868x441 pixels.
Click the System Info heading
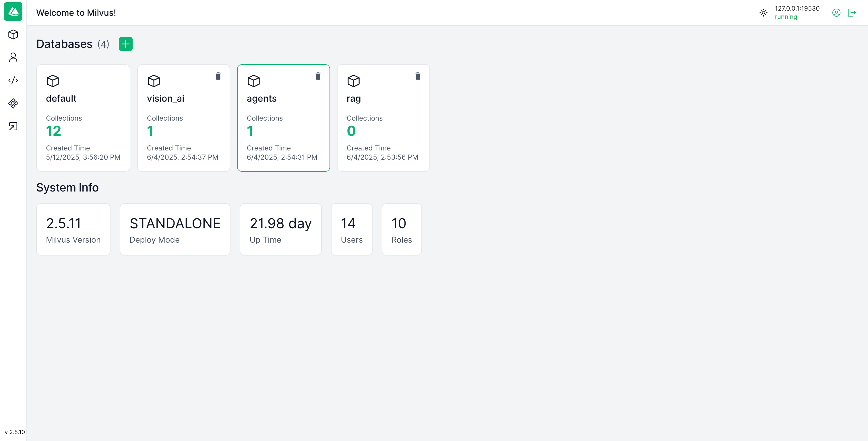tap(67, 187)
